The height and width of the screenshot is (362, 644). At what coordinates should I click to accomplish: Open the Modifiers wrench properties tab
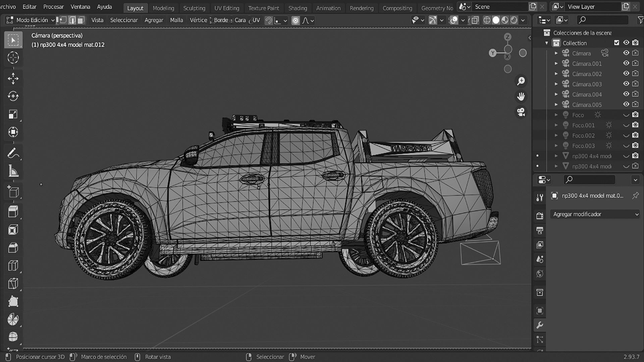pos(540,325)
